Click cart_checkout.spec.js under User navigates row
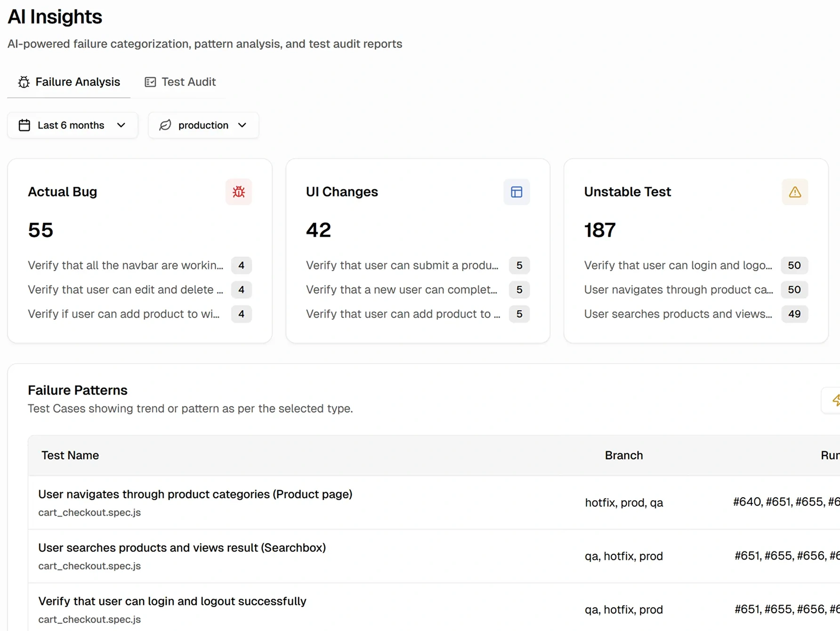This screenshot has height=631, width=840. click(89, 512)
